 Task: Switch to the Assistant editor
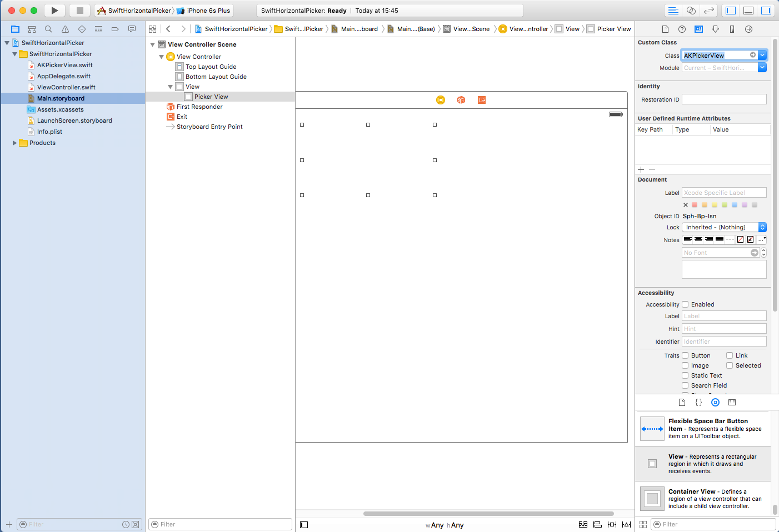pyautogui.click(x=691, y=11)
